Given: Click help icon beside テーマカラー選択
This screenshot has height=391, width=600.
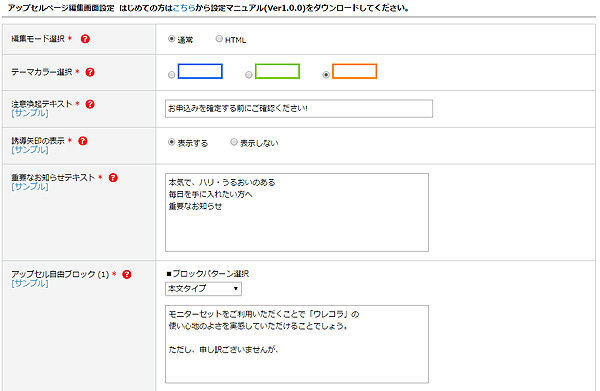Looking at the screenshot, I should click(x=90, y=72).
